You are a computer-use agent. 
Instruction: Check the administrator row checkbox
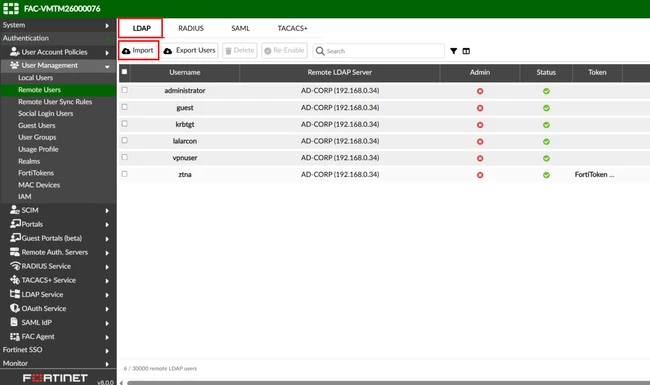click(x=124, y=90)
